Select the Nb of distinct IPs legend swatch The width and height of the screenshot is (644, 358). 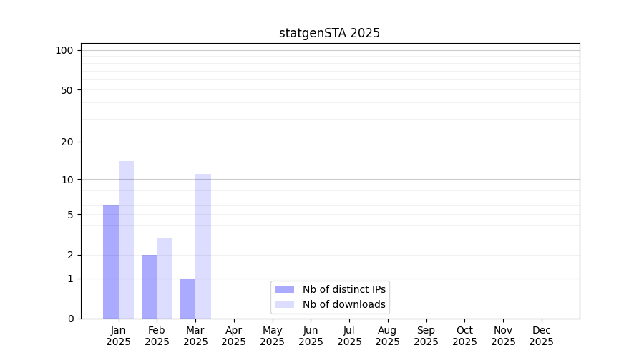(284, 289)
